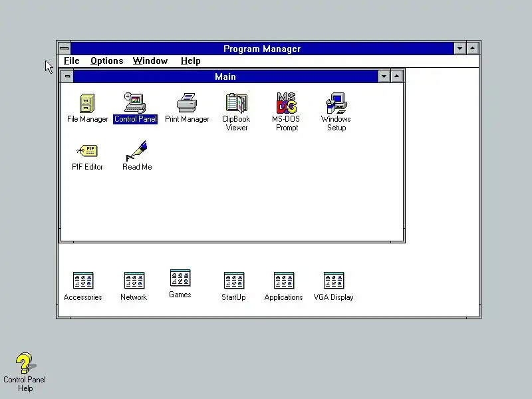Select the Accessories group icon
The image size is (532, 399).
coord(82,281)
